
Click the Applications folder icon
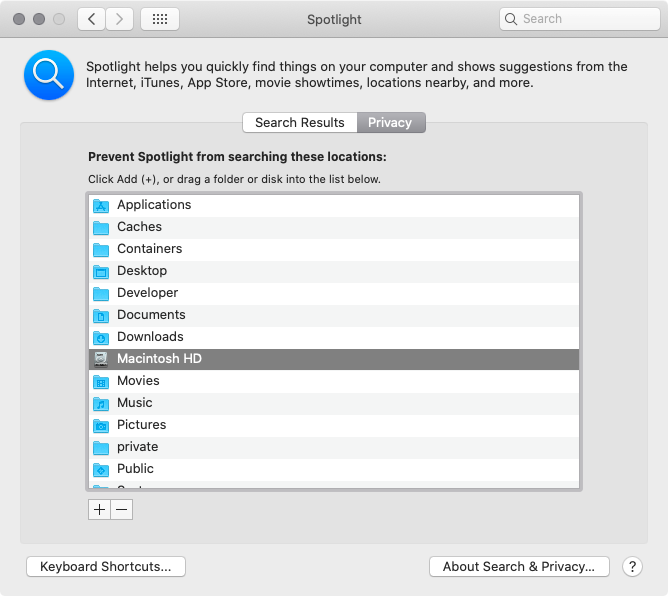coord(101,205)
